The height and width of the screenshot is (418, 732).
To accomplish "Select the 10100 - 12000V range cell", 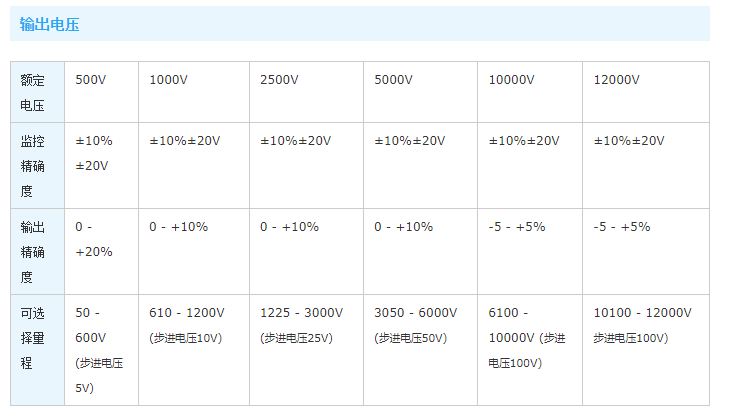I will coord(642,325).
